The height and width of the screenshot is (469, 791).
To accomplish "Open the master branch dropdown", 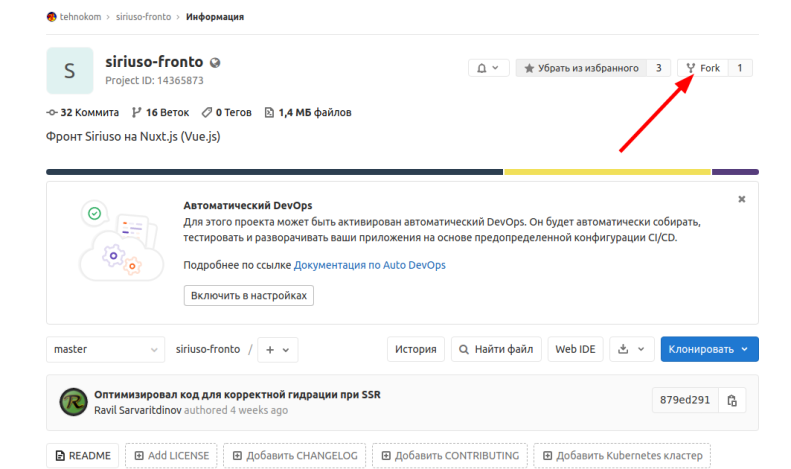I will tap(105, 349).
